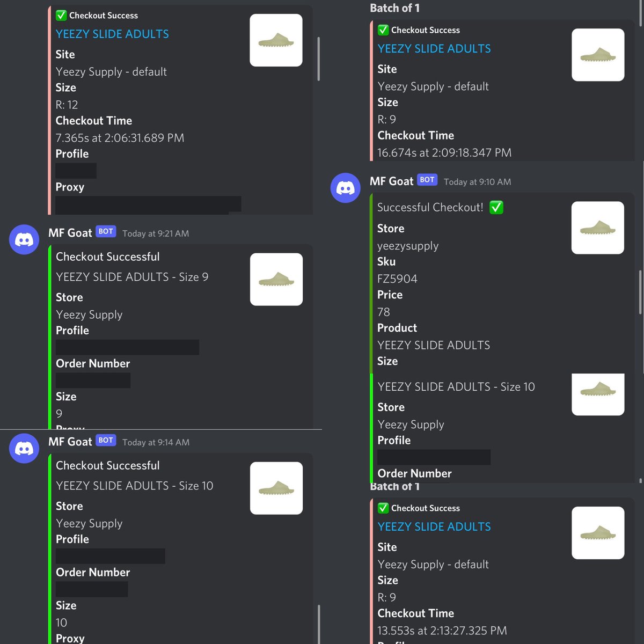Click the SKU value FZ5904

(397, 279)
